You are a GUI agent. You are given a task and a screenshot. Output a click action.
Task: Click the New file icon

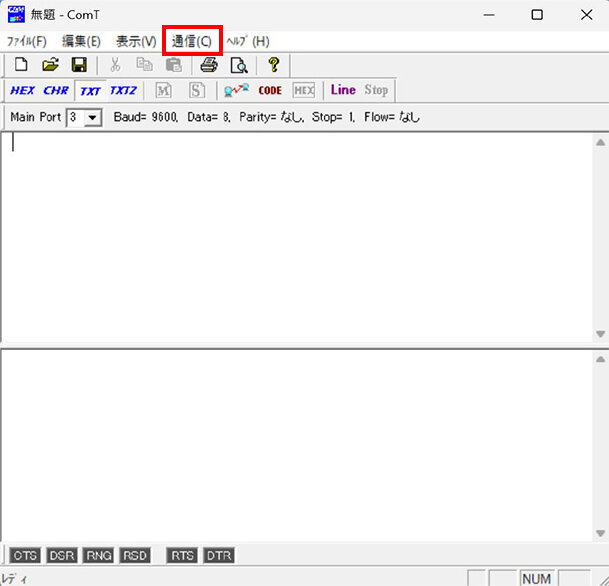pos(20,65)
